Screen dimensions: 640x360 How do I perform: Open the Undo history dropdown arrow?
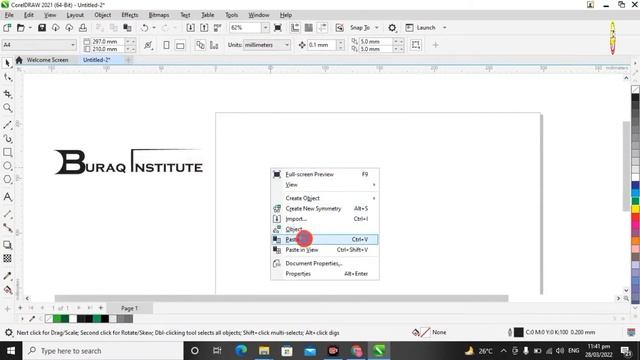point(154,28)
